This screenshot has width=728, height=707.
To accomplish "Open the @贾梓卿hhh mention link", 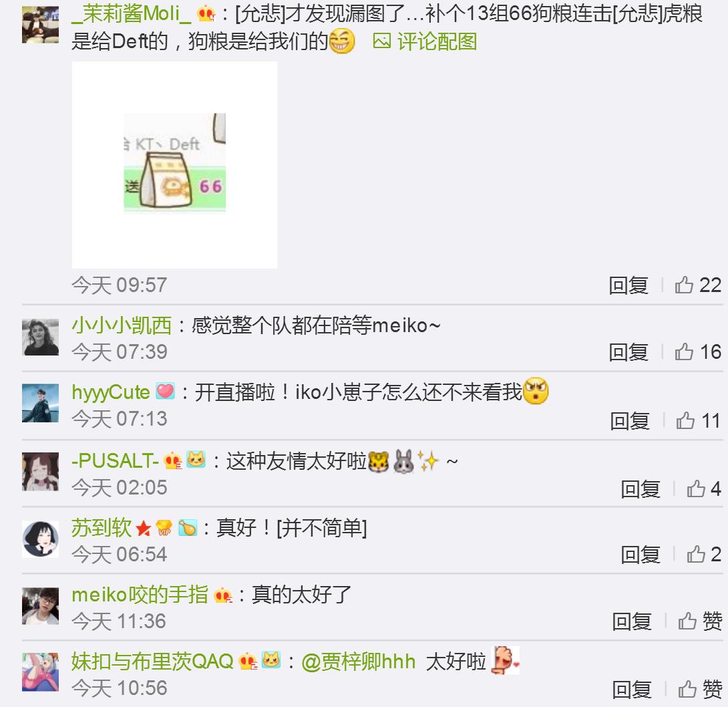I will [359, 662].
